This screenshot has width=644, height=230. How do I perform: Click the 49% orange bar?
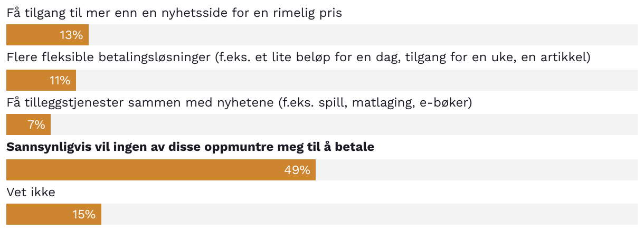(161, 170)
